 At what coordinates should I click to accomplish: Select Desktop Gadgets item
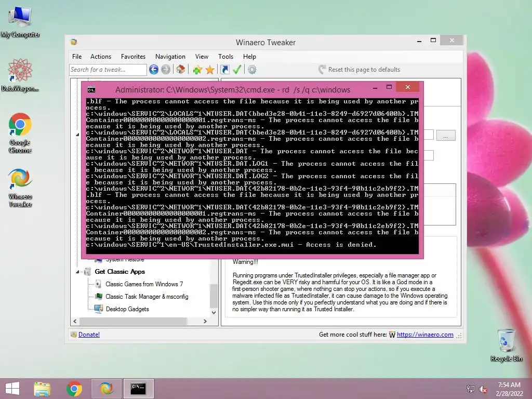127,309
